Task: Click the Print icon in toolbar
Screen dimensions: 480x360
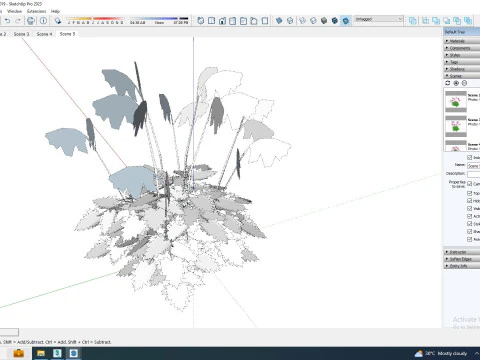Action: pyautogui.click(x=31, y=21)
